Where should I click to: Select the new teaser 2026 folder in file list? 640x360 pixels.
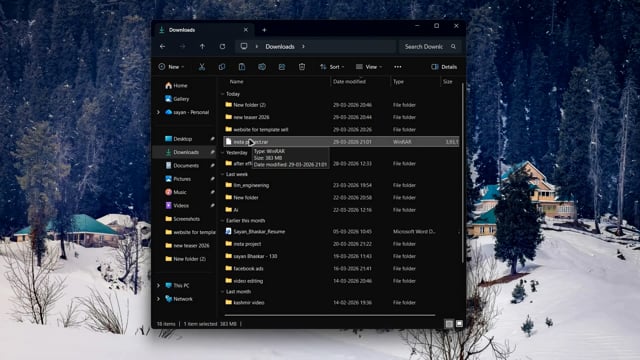[341, 117]
